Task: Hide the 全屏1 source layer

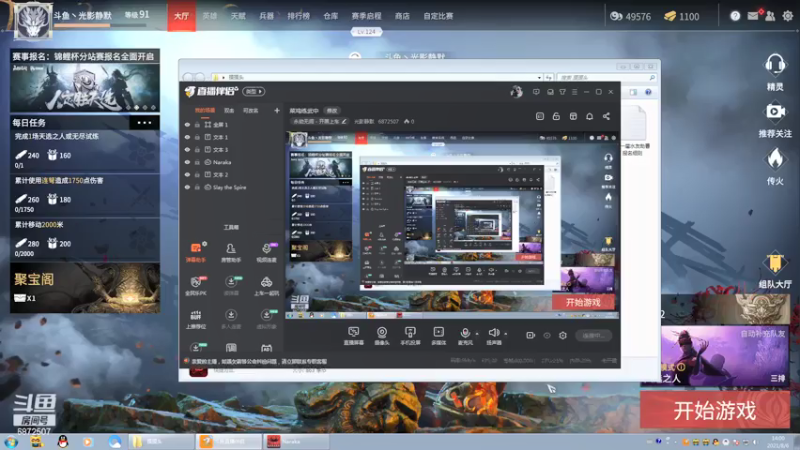Action: point(187,124)
